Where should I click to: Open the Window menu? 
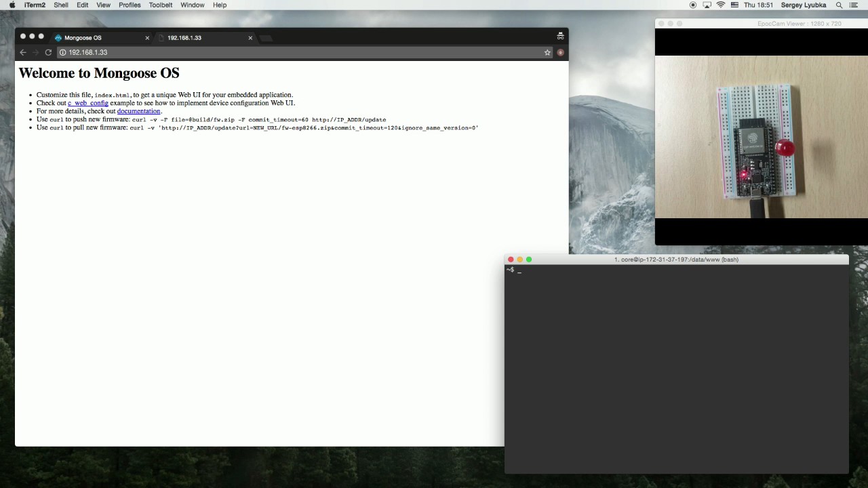(x=193, y=5)
